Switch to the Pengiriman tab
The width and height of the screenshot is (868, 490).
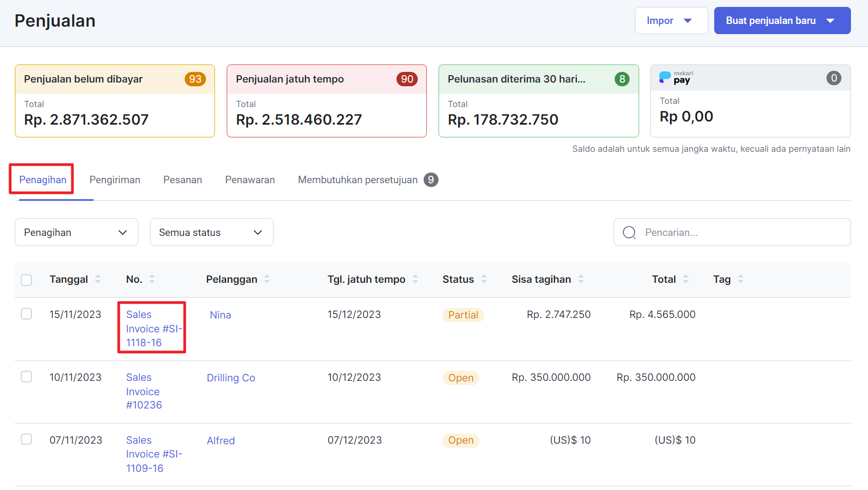coord(114,180)
